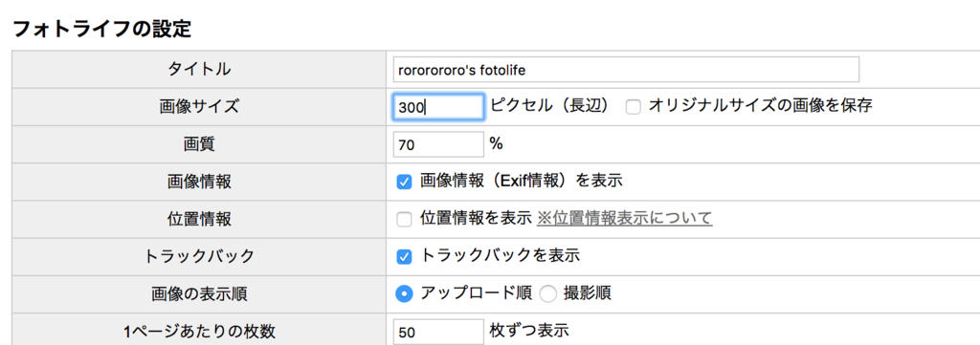The height and width of the screenshot is (345, 980).
Task: Click the フォトライフの設定 heading
Action: tap(101, 30)
